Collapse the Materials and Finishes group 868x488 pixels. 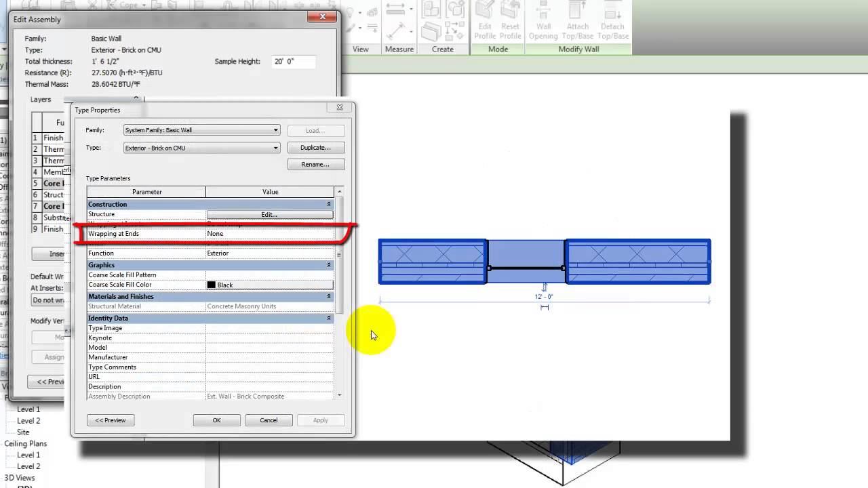click(329, 297)
